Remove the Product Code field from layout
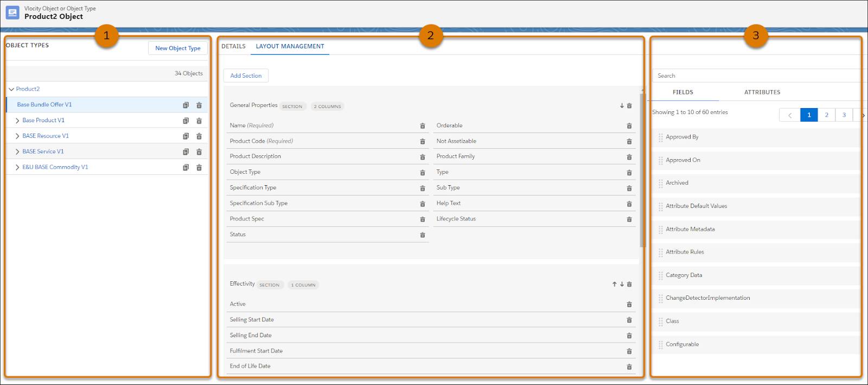Image resolution: width=868 pixels, height=385 pixels. 423,142
